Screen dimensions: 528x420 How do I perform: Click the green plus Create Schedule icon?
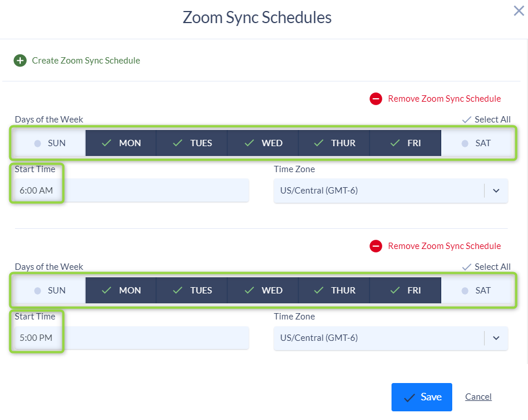point(20,61)
